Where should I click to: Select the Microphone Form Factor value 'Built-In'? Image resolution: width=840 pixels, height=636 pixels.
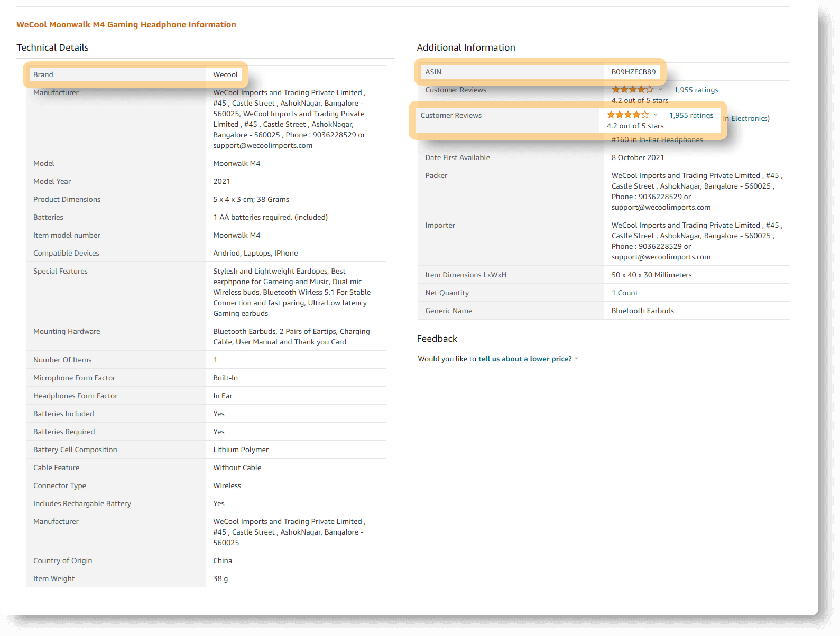tap(225, 378)
